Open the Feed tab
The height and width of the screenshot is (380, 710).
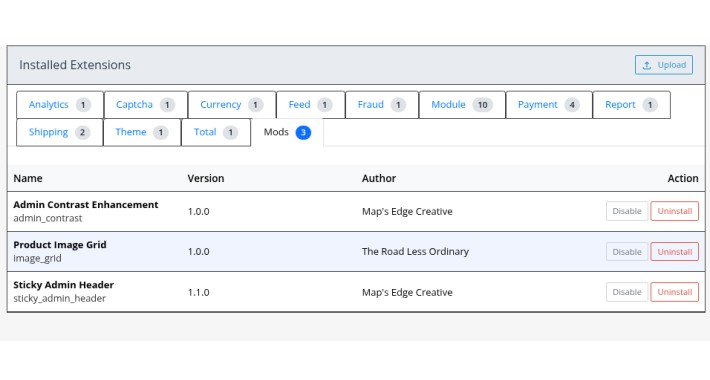pyautogui.click(x=311, y=105)
